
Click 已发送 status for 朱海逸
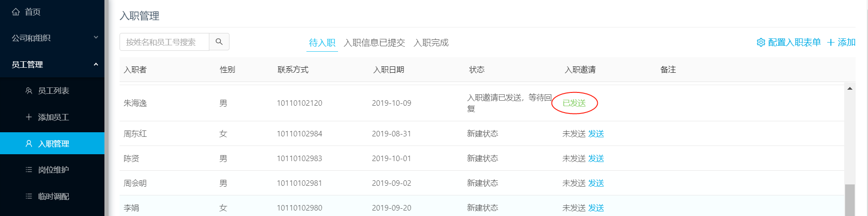(x=574, y=103)
